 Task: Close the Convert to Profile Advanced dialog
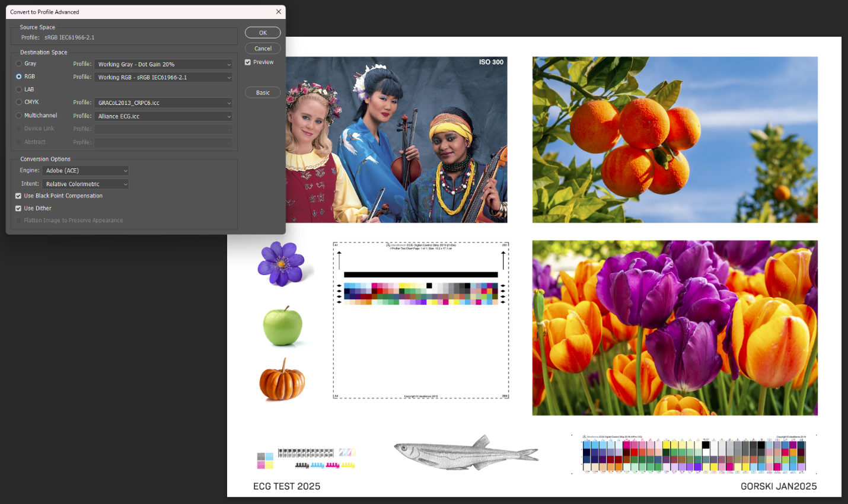(x=278, y=12)
